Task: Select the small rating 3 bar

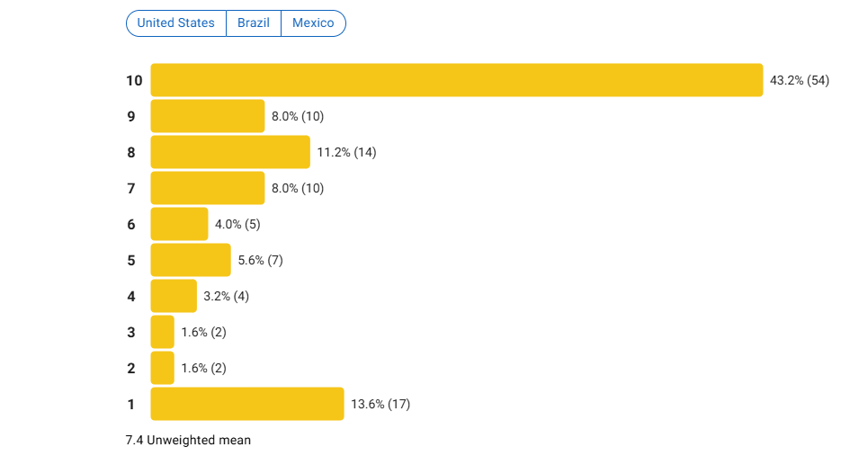Action: tap(162, 332)
